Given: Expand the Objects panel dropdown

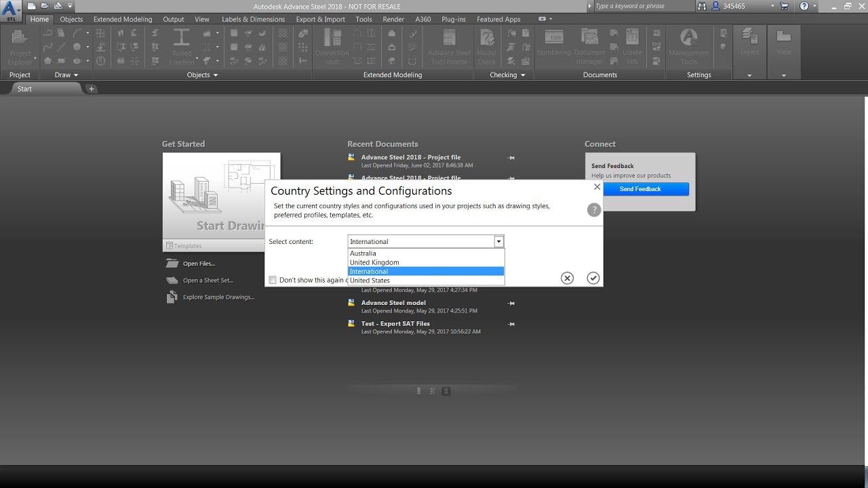Looking at the screenshot, I should pos(216,75).
